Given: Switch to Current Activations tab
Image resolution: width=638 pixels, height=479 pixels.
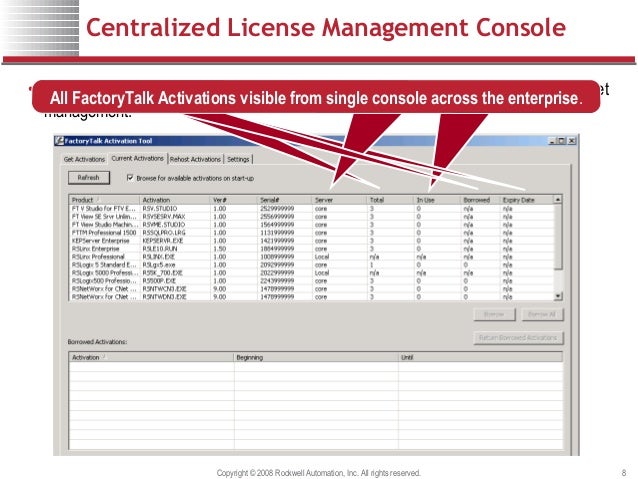Looking at the screenshot, I should 138,158.
